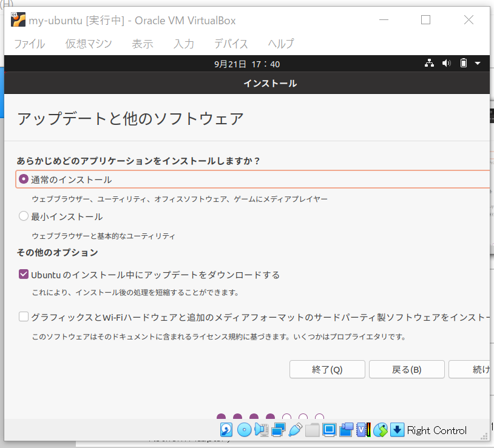The image size is (494, 448).
Task: Click the 終了(Q) button
Action: [327, 369]
